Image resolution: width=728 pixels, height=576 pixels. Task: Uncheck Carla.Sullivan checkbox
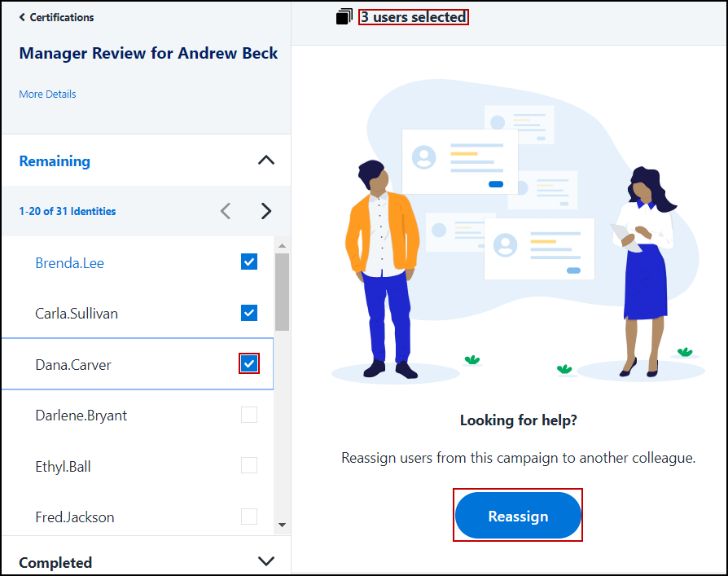tap(249, 313)
